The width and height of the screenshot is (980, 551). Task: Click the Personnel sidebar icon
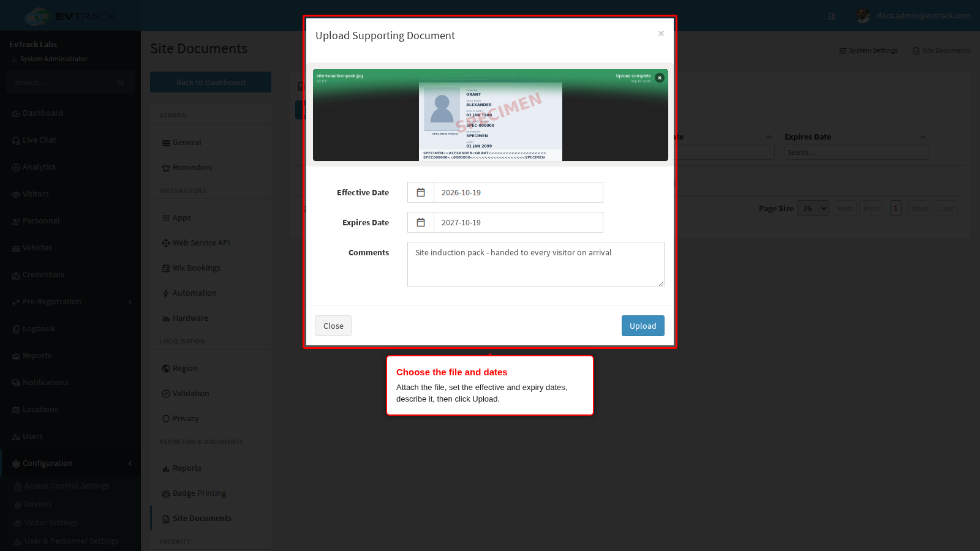[16, 222]
